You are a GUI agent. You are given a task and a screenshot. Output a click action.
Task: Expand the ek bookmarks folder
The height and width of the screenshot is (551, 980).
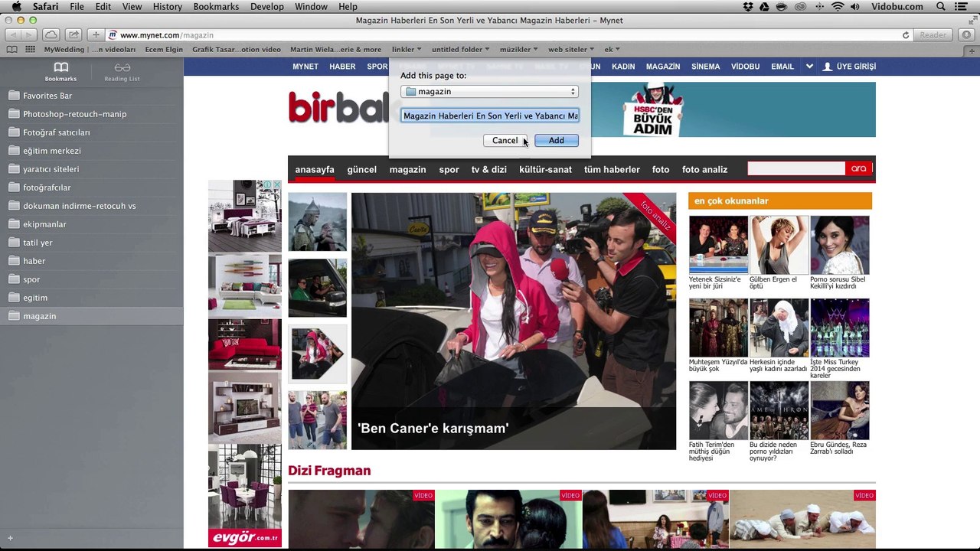pos(612,50)
